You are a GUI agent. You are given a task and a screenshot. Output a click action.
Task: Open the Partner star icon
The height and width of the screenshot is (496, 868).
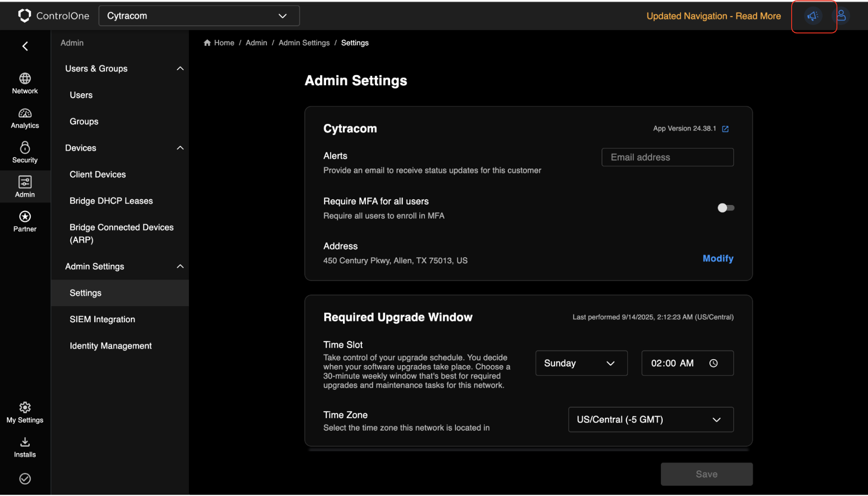[x=25, y=216]
